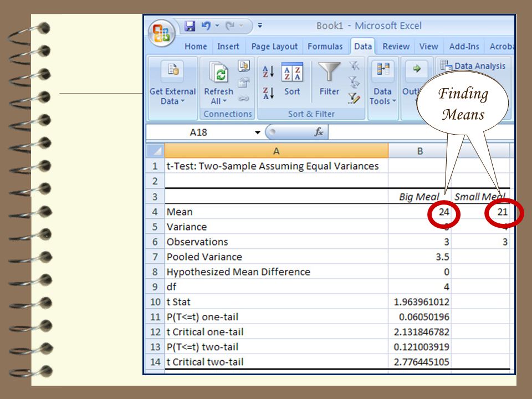
Task: Switch to the Formulas tab
Action: pyautogui.click(x=325, y=47)
